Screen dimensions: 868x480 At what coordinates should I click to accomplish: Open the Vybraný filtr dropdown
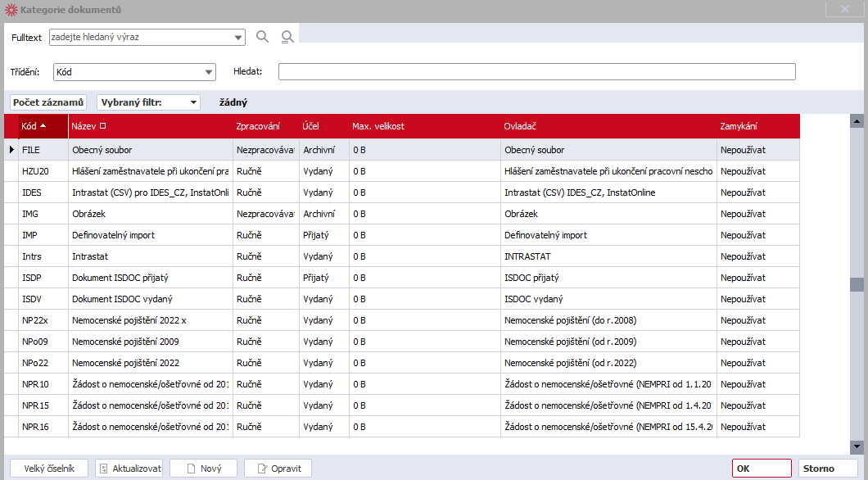193,102
